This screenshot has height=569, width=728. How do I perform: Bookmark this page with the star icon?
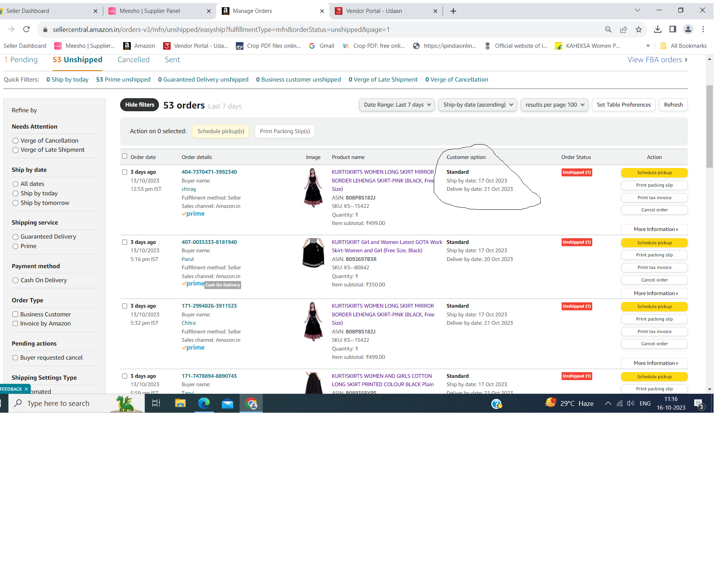pyautogui.click(x=639, y=29)
